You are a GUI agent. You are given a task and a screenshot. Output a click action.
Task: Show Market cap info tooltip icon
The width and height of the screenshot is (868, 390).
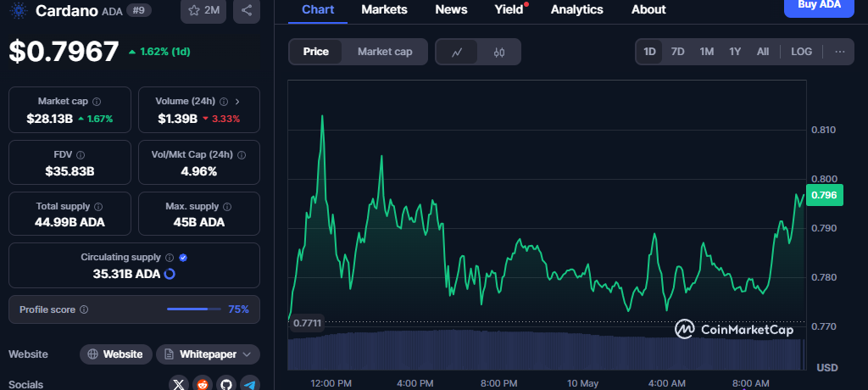97,102
